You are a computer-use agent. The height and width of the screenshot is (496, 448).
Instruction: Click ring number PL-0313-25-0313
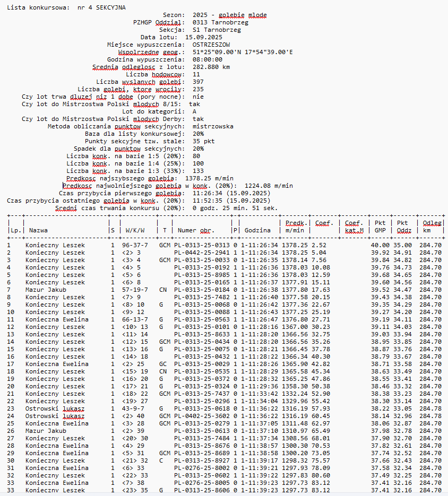(x=202, y=245)
